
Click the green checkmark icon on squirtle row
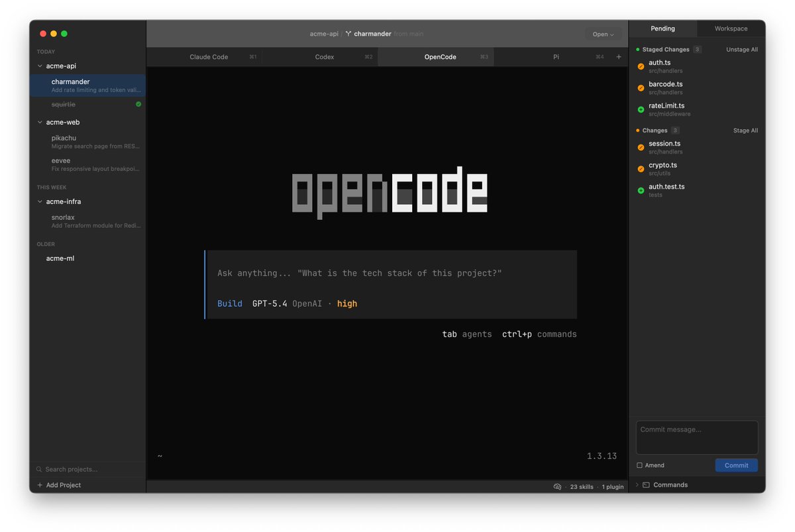[x=138, y=104]
